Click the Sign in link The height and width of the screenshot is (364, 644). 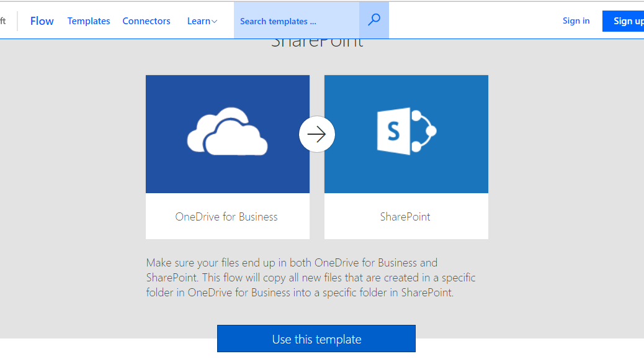pos(576,20)
